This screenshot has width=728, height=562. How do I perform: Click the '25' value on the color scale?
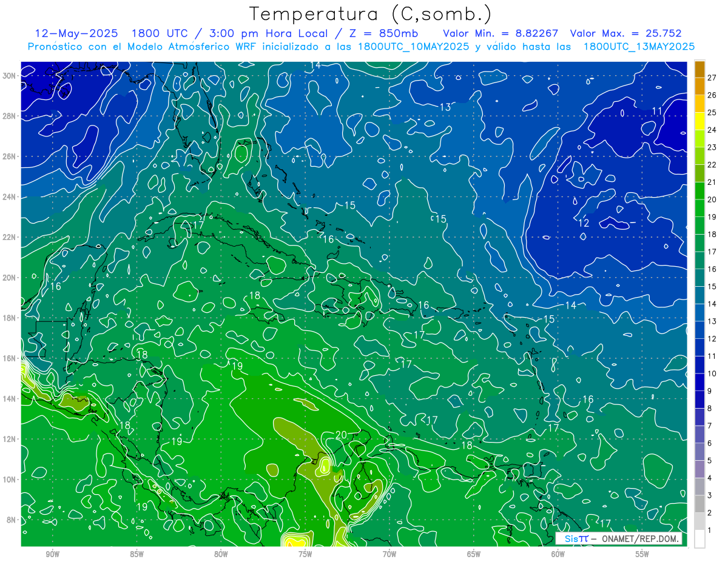tap(712, 112)
